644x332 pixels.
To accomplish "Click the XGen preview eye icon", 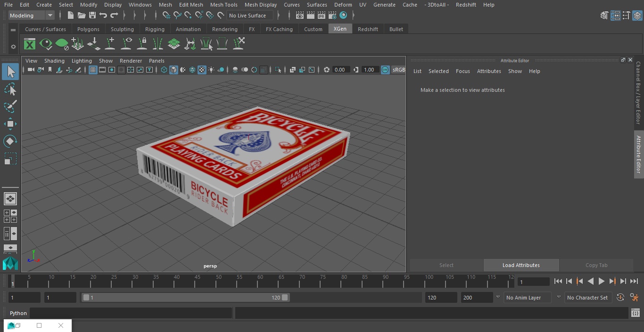I will pos(46,44).
